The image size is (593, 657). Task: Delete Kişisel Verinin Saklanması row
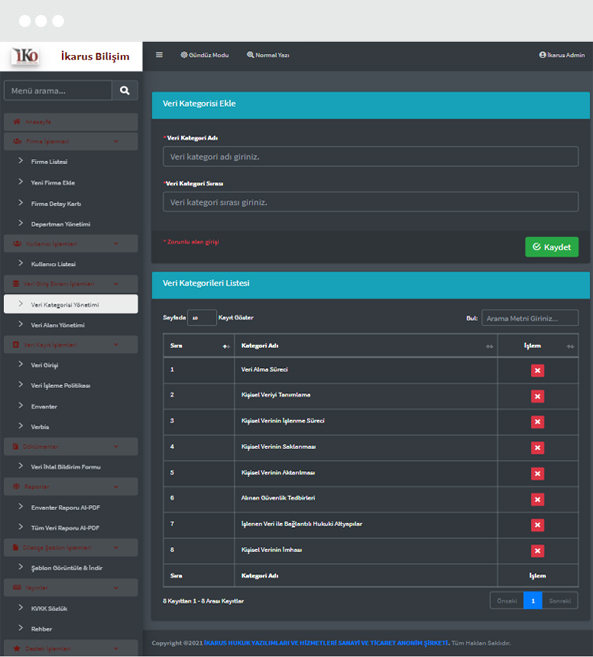click(538, 448)
